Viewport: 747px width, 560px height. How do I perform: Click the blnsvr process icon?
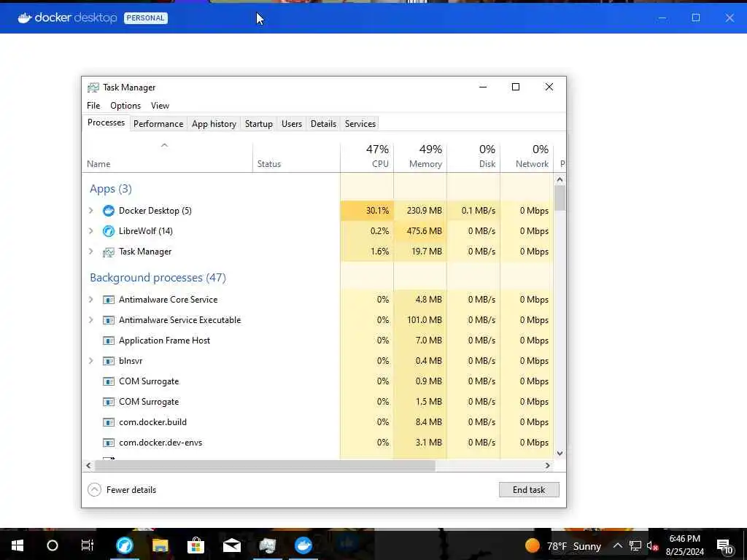coord(109,361)
